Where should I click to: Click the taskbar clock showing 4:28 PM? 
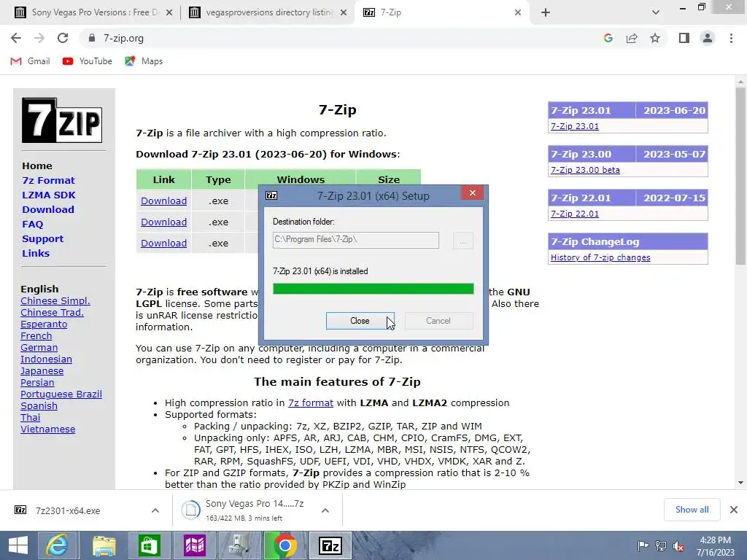pos(716,546)
